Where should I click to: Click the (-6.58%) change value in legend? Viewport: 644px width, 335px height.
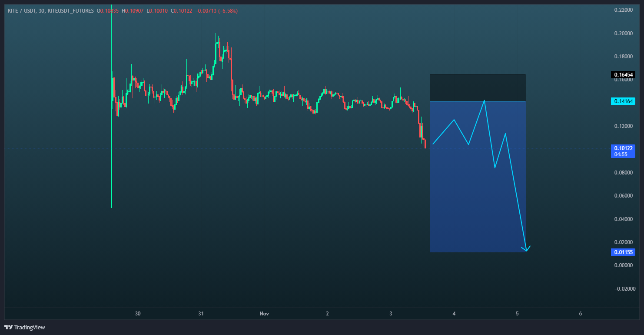tap(227, 10)
